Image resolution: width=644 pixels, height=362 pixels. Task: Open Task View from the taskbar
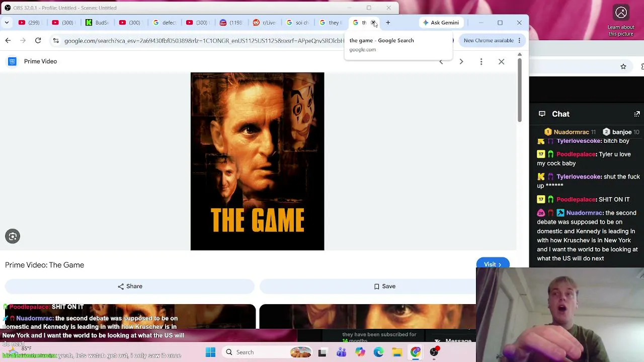(323, 352)
